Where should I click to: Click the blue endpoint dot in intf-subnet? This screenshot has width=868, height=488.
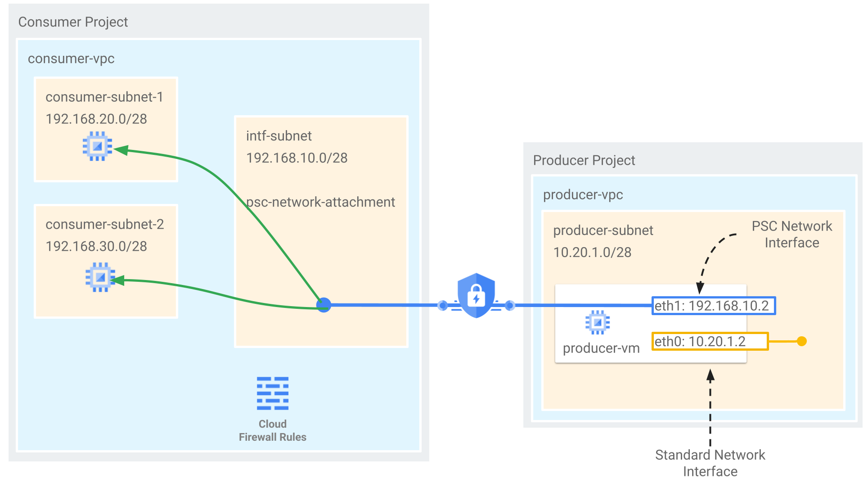coord(324,305)
